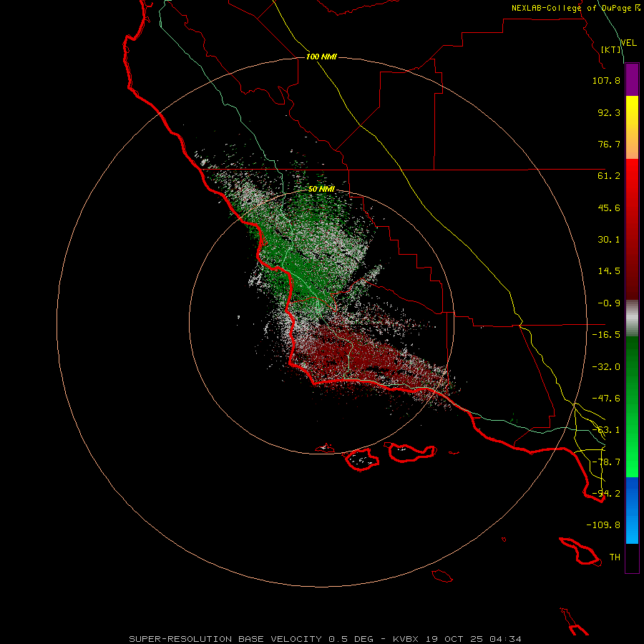Image resolution: width=644 pixels, height=644 pixels.
Task: Pick the dark TH segment at the color bar bottom
Action: (632, 558)
